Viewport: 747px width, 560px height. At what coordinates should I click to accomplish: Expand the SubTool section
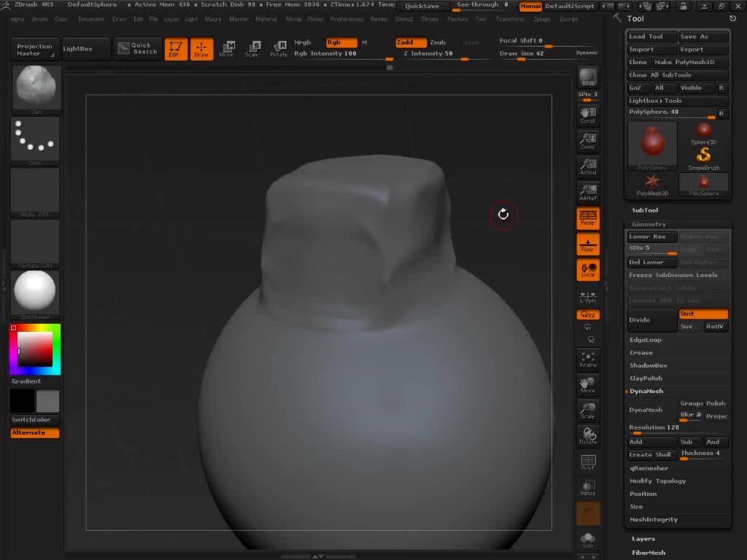pos(645,211)
